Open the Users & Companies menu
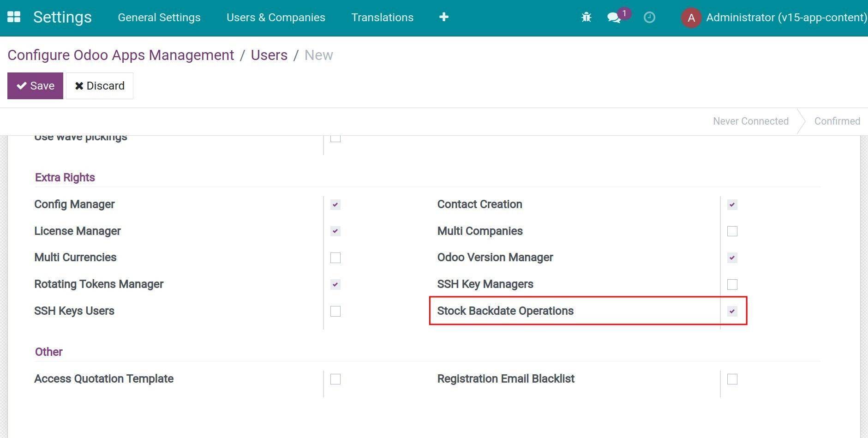This screenshot has height=438, width=868. [x=275, y=17]
